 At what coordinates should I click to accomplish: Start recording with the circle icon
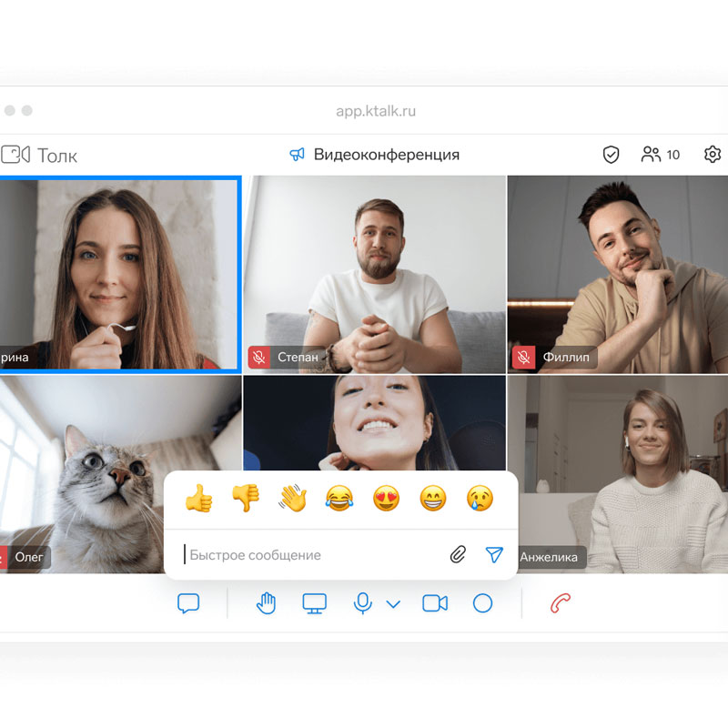pos(482,603)
